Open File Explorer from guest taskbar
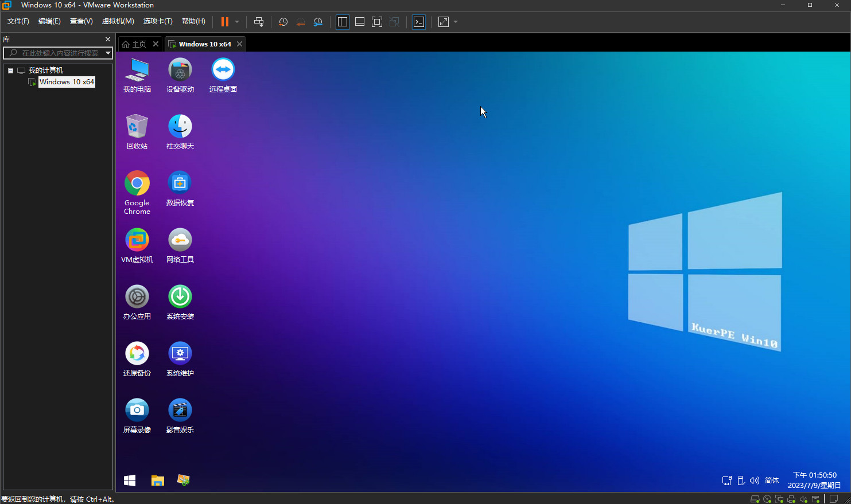The image size is (851, 504). pos(157,480)
